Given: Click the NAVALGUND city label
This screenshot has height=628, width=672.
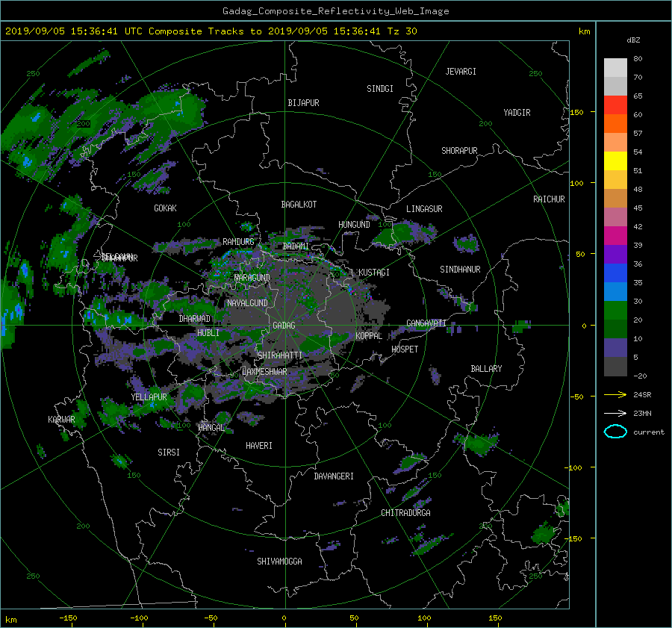Looking at the screenshot, I should point(247,303).
